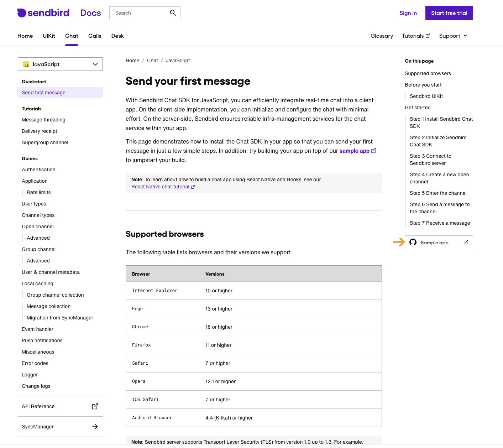Image resolution: width=503 pixels, height=448 pixels.
Task: Jump to Sendbird UIKit section
Action: pos(426,97)
